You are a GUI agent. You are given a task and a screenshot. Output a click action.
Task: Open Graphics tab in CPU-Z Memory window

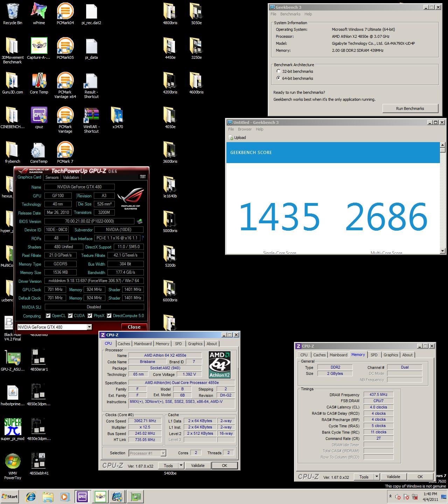[x=391, y=355]
